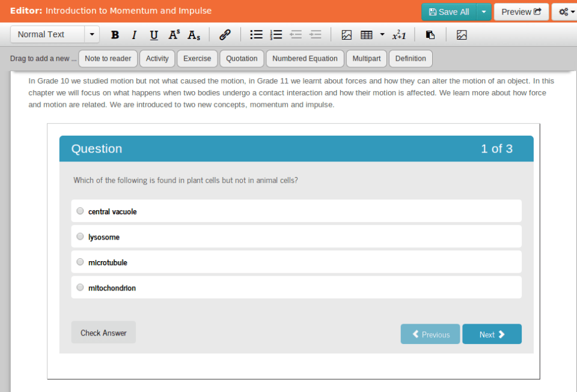
Task: Toggle bold formatting in the toolbar
Action: (115, 35)
